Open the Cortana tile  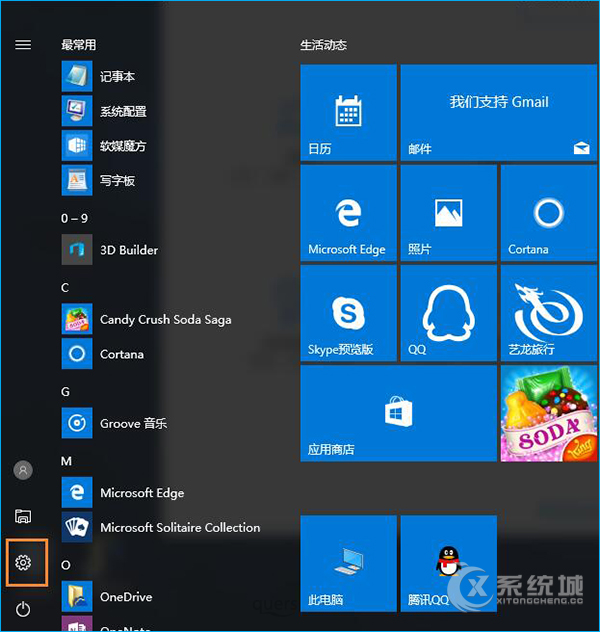549,213
